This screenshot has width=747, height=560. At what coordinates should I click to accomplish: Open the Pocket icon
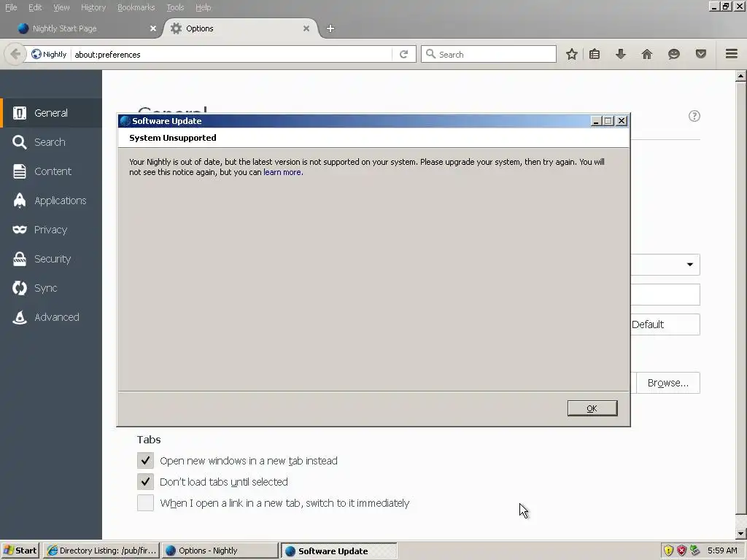click(701, 54)
